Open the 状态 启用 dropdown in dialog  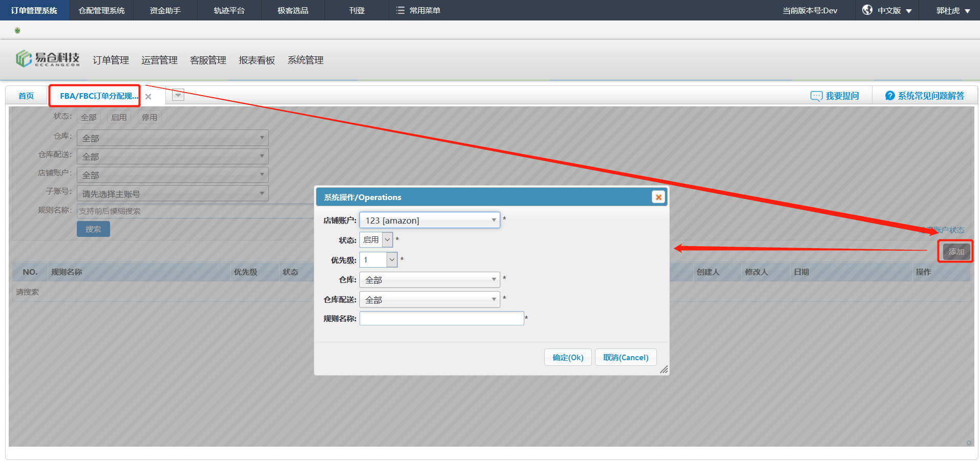[387, 239]
